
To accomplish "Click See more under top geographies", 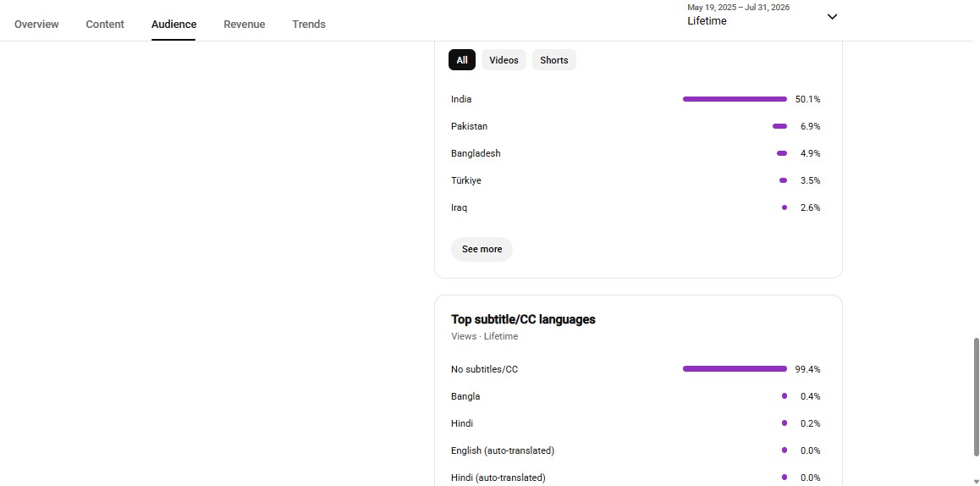I will (x=482, y=249).
